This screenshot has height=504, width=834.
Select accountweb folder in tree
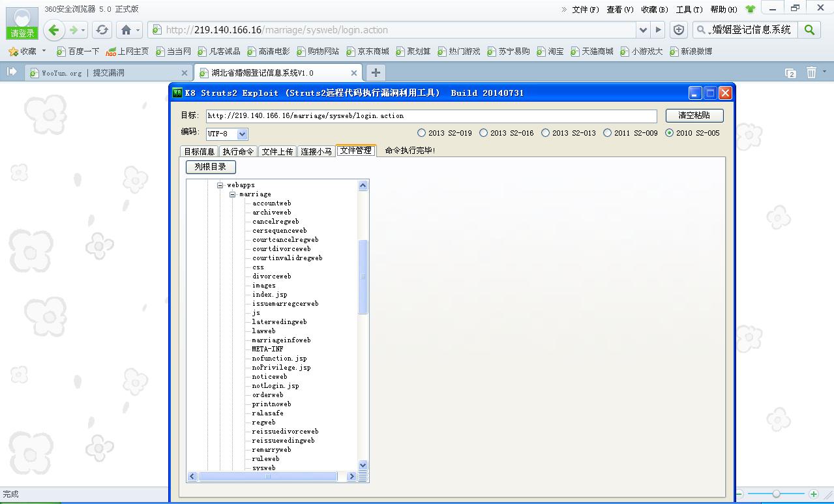click(x=272, y=203)
